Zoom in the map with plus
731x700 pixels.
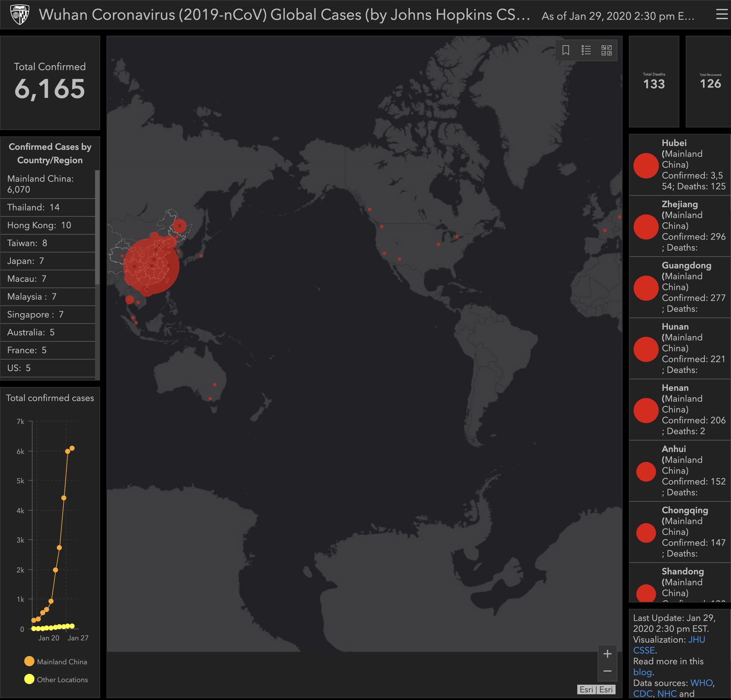[x=607, y=654]
